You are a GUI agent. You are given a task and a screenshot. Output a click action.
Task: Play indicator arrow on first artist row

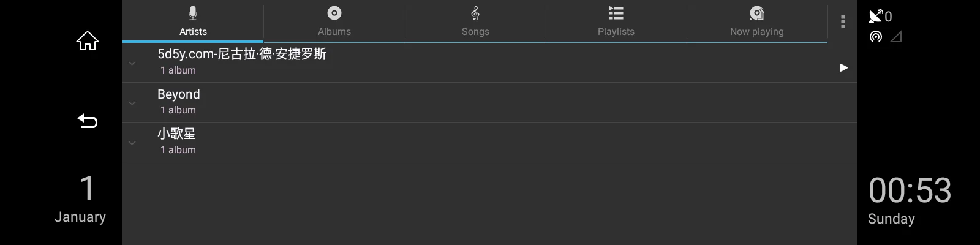click(843, 67)
